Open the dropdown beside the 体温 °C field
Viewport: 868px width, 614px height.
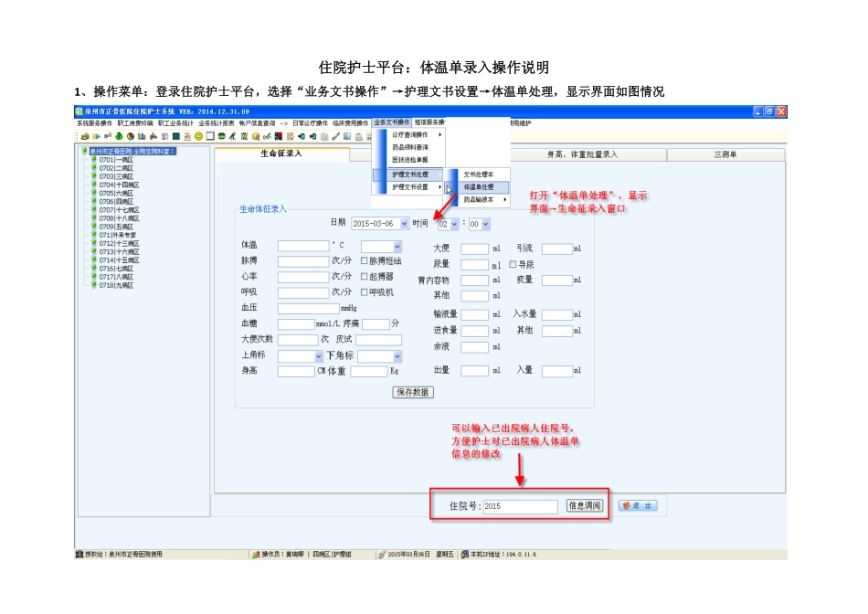pos(397,247)
